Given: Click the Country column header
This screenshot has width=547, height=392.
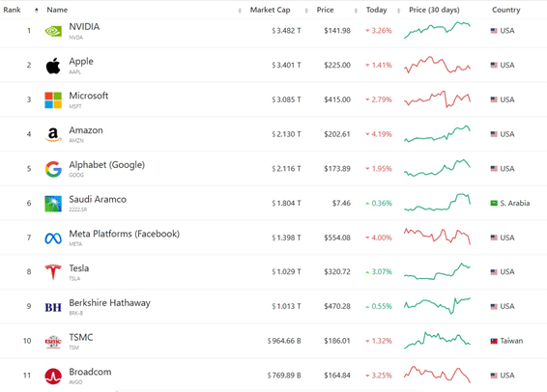Looking at the screenshot, I should point(505,10).
